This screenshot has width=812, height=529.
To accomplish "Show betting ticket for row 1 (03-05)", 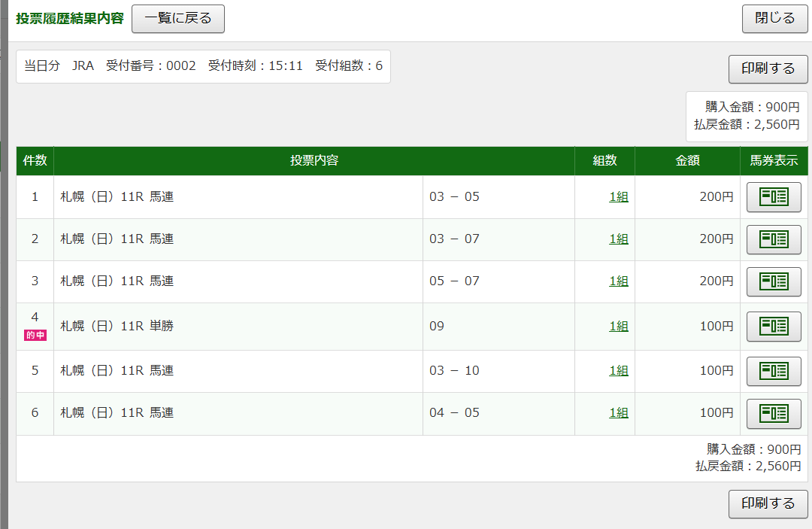I will 774,197.
